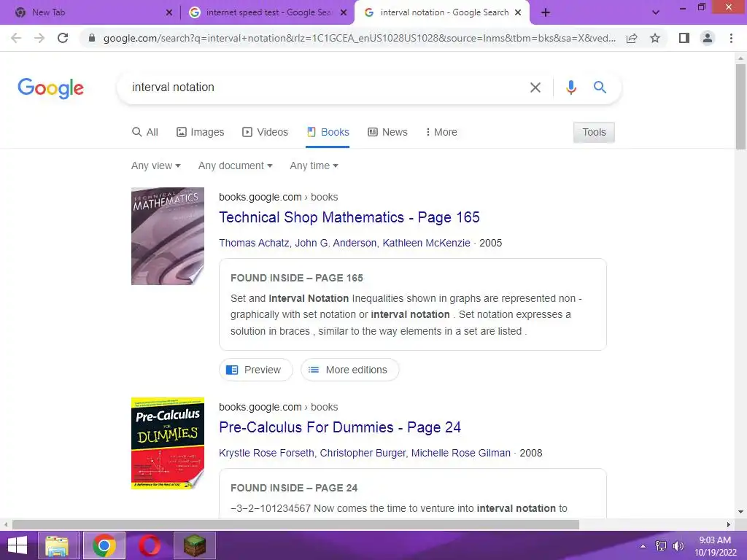Screen dimensions: 747x560
Task: Close the internet speed test tab
Action: click(344, 12)
